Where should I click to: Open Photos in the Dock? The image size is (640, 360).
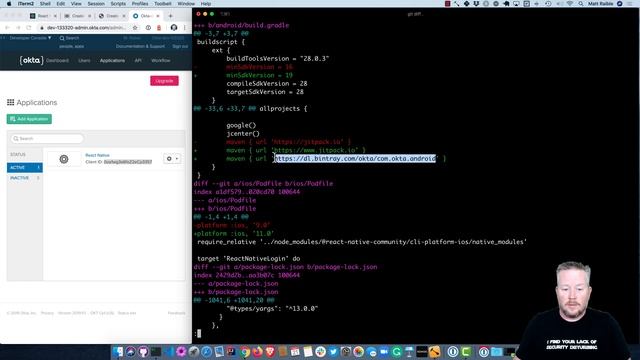358,351
